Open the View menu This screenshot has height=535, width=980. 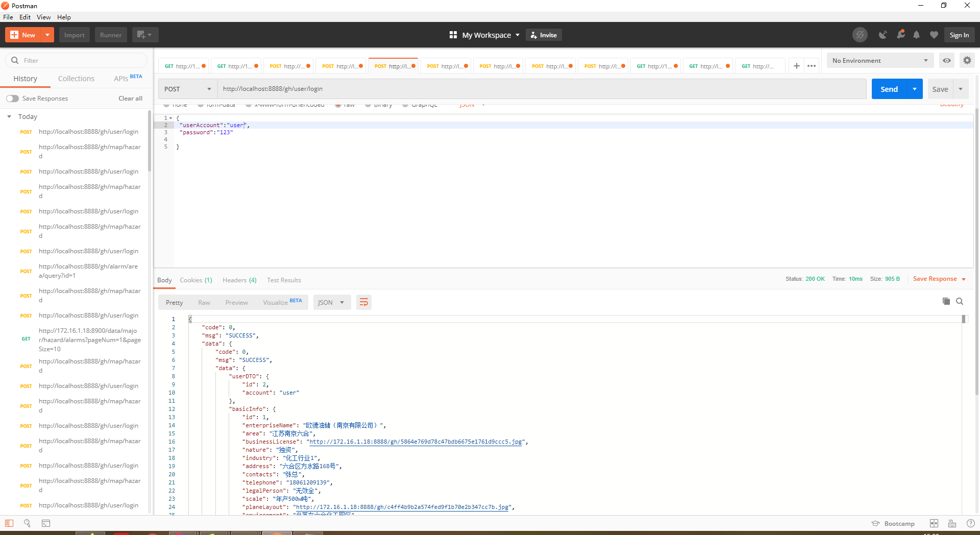click(43, 17)
